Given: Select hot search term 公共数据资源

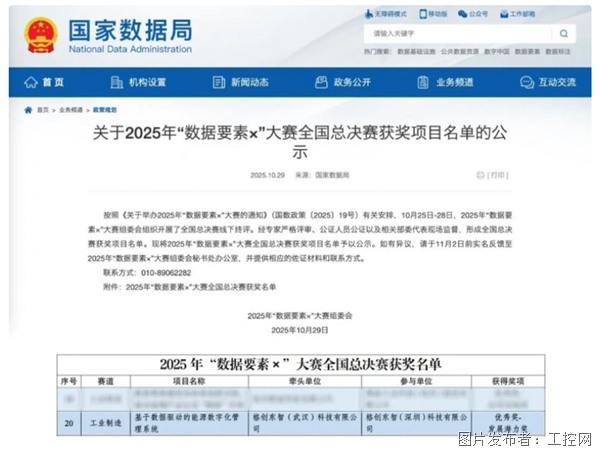Looking at the screenshot, I should tap(460, 51).
